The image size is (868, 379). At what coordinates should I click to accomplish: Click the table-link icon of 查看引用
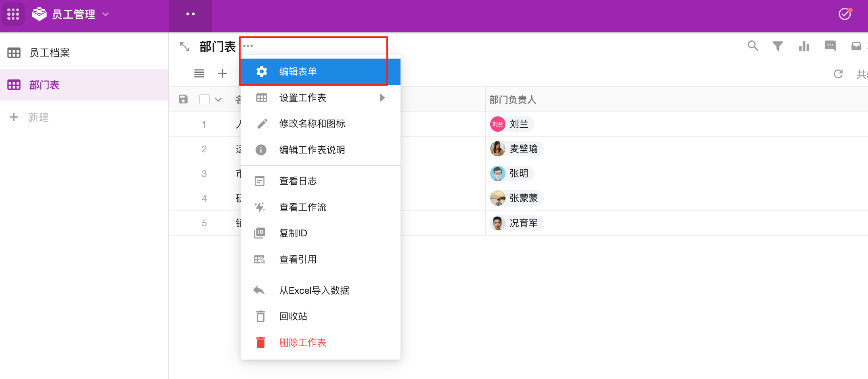260,259
